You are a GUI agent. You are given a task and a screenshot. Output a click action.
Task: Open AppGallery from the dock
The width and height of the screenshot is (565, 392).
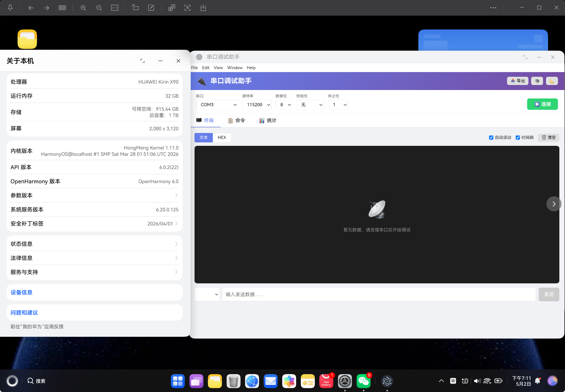[326, 381]
